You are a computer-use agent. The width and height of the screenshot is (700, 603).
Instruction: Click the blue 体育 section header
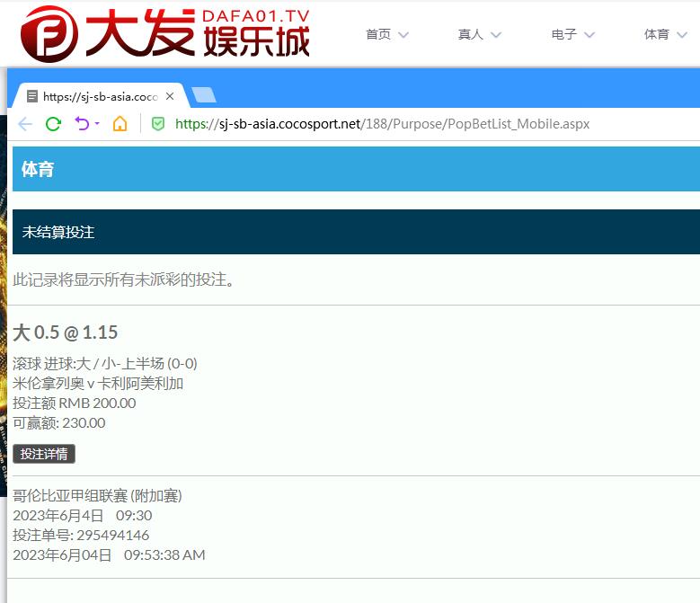pos(356,169)
